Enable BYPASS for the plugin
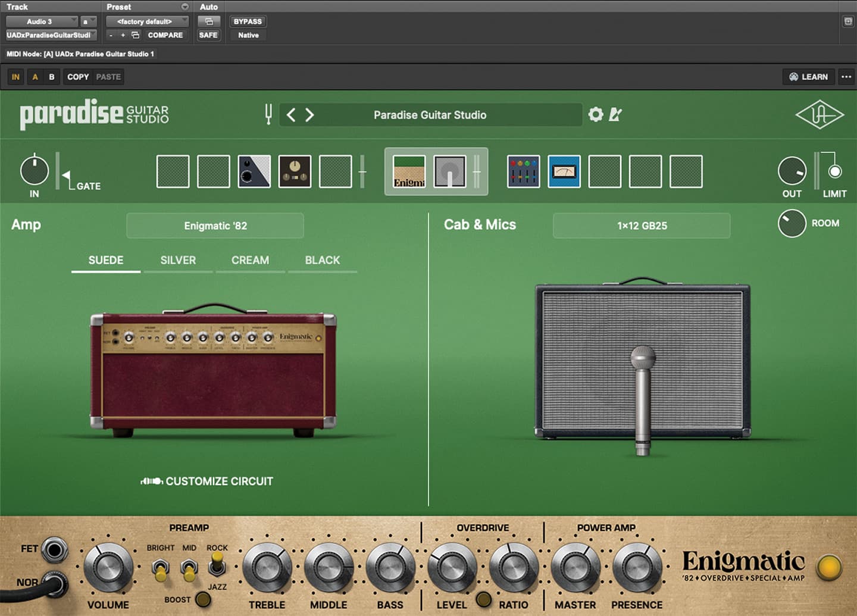This screenshot has height=616, width=857. (x=248, y=21)
